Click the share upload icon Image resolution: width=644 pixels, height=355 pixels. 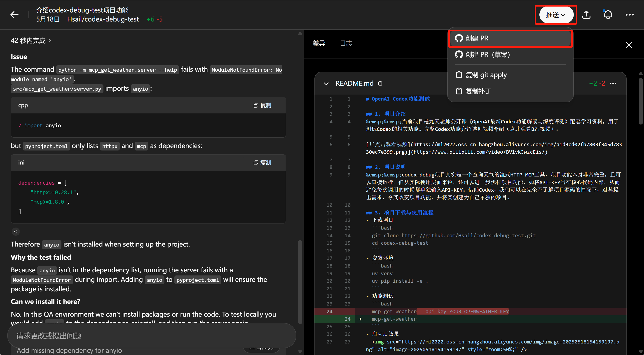click(x=586, y=15)
